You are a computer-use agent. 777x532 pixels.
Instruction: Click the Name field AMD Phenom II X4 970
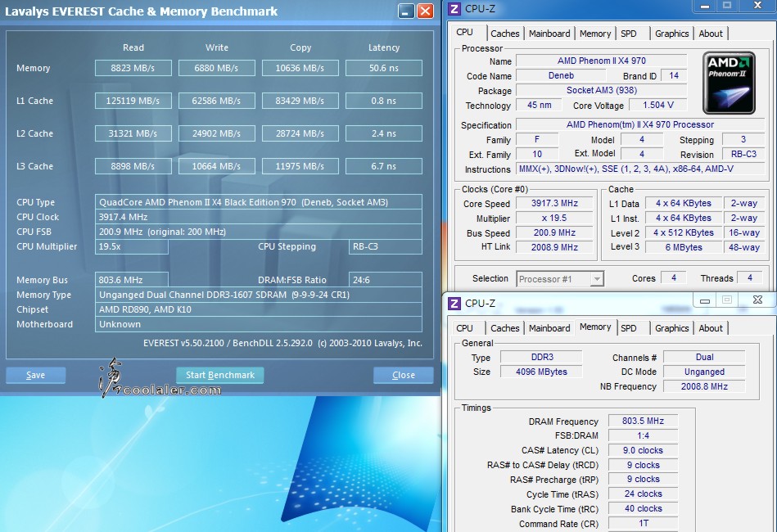pos(602,61)
